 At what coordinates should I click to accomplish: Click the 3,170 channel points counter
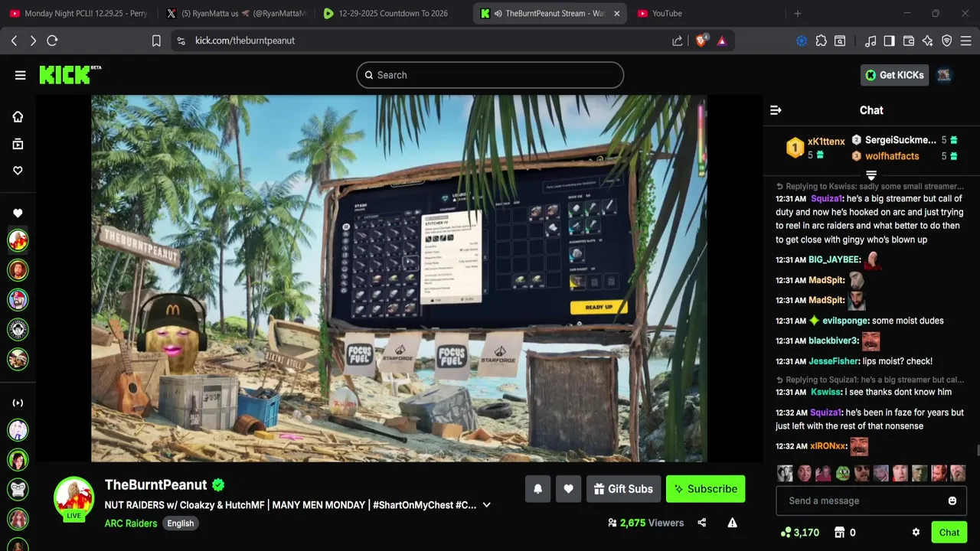pyautogui.click(x=800, y=533)
